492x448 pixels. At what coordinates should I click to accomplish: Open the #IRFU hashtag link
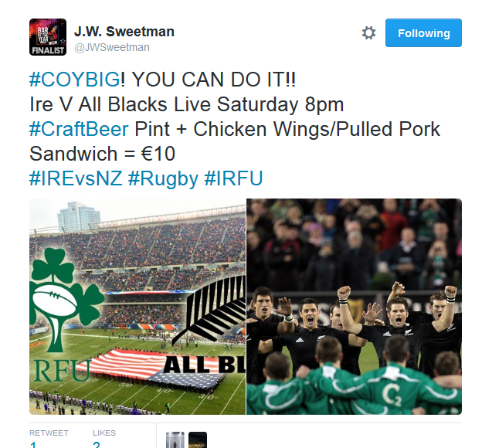[233, 178]
